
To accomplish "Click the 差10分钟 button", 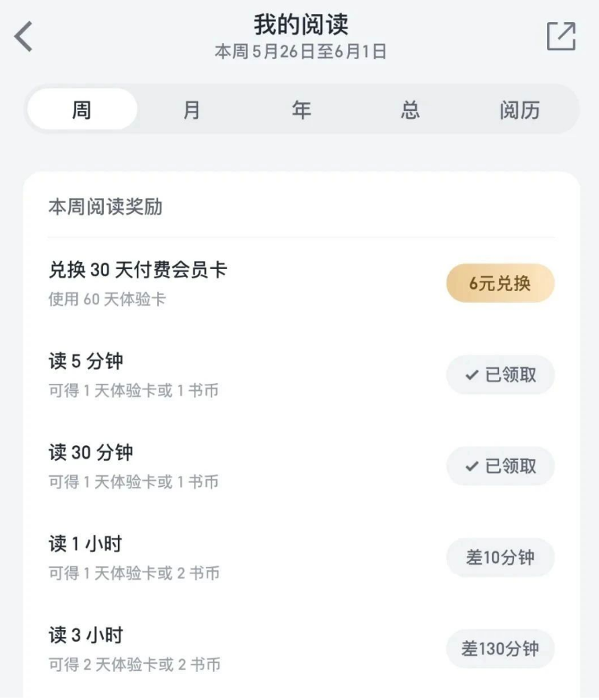I will point(501,558).
